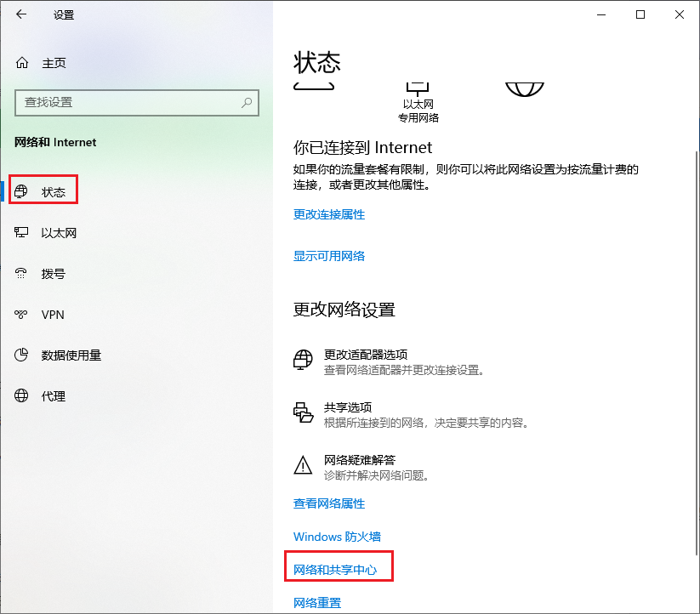Select the 状态 globe icon in sidebar
The width and height of the screenshot is (700, 614).
(x=21, y=191)
